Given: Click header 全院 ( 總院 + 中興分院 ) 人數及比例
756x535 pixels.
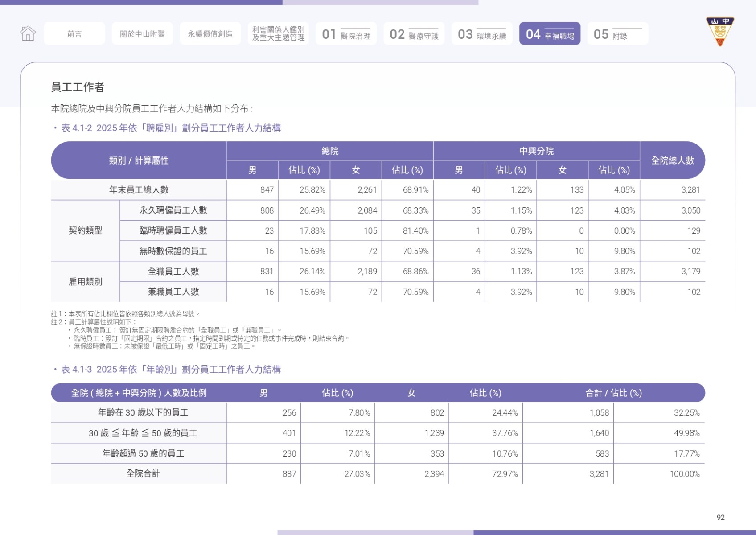Looking at the screenshot, I should point(139,393).
